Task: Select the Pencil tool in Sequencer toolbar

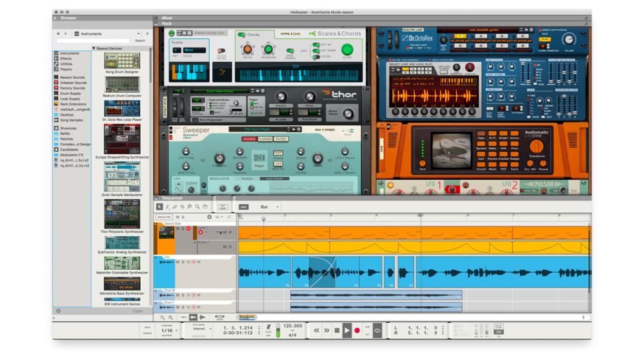Action: click(x=167, y=207)
